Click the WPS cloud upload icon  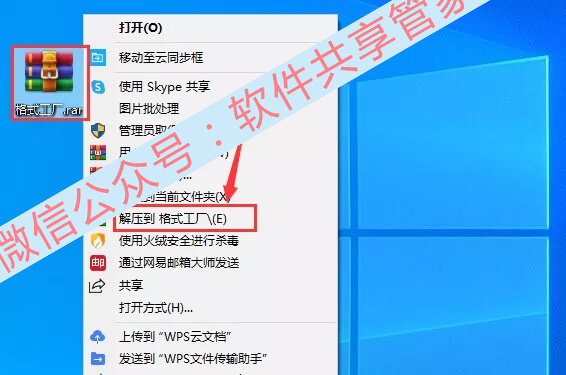pyautogui.click(x=97, y=337)
